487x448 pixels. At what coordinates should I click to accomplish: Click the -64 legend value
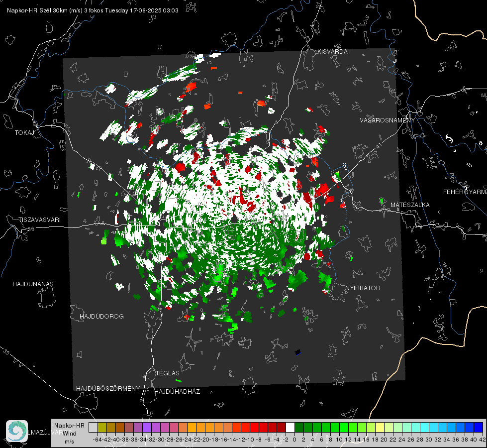97,440
